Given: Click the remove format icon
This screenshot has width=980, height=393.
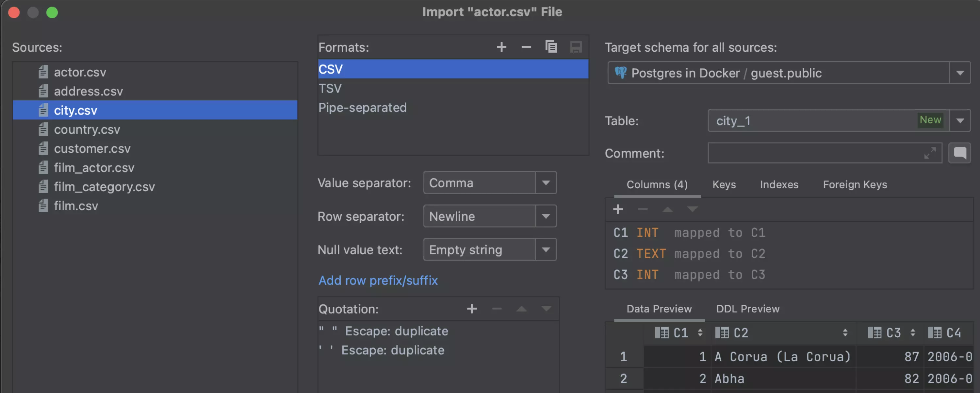Looking at the screenshot, I should [x=527, y=46].
